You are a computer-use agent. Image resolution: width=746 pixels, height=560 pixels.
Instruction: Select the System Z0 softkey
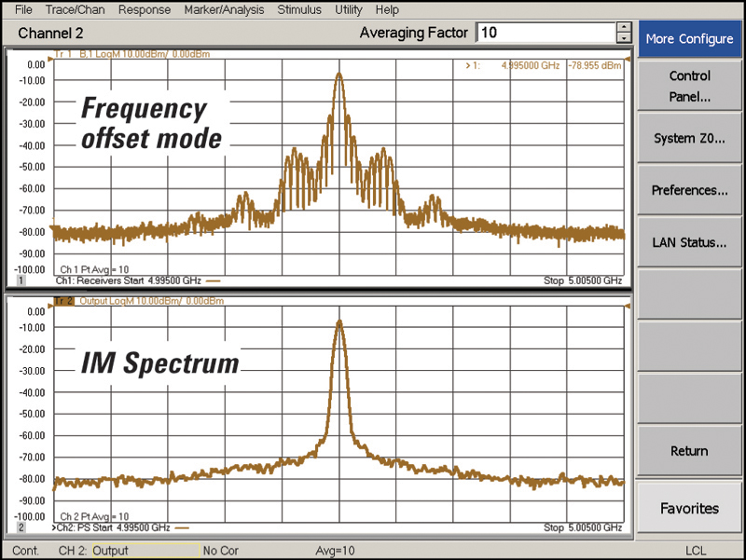pos(689,138)
